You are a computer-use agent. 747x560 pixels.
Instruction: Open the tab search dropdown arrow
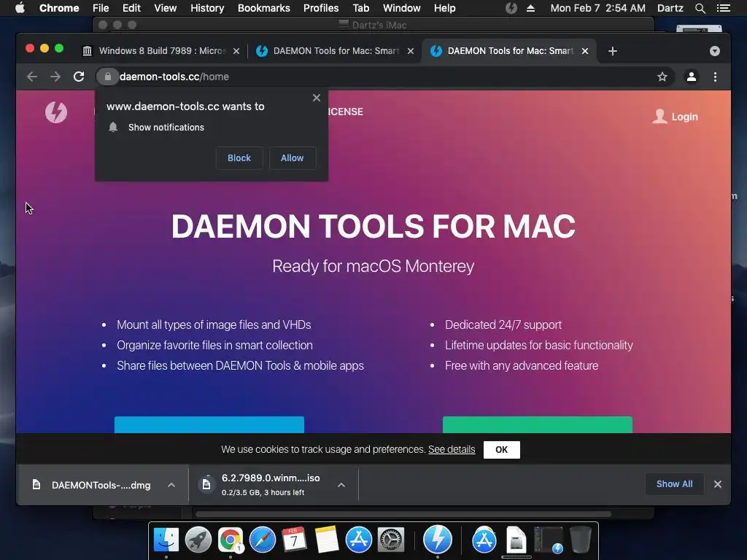tap(715, 51)
